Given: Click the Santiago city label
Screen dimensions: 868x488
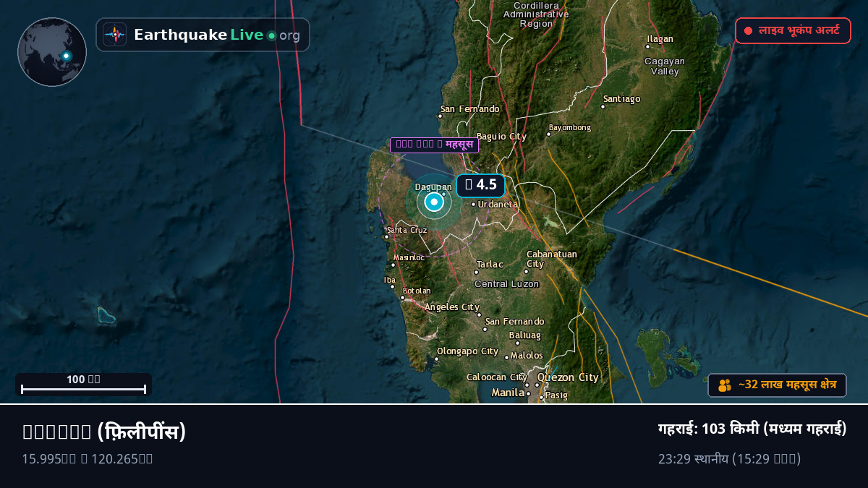Looking at the screenshot, I should coord(622,99).
